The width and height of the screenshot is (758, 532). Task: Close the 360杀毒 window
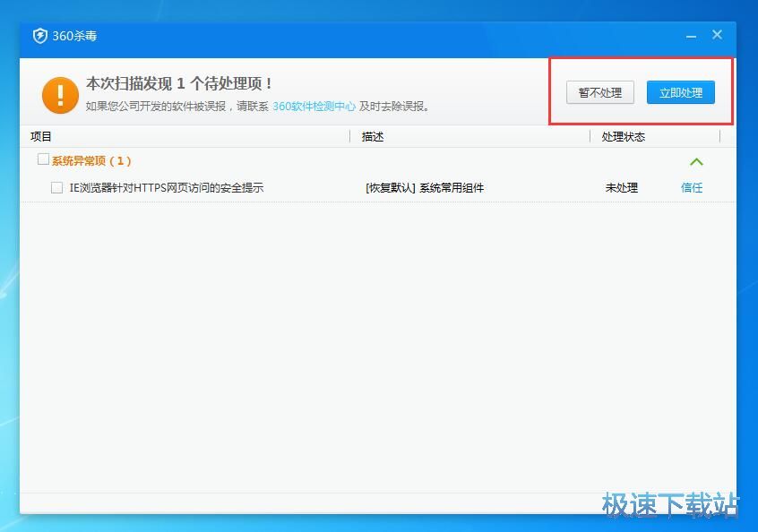coord(717,35)
